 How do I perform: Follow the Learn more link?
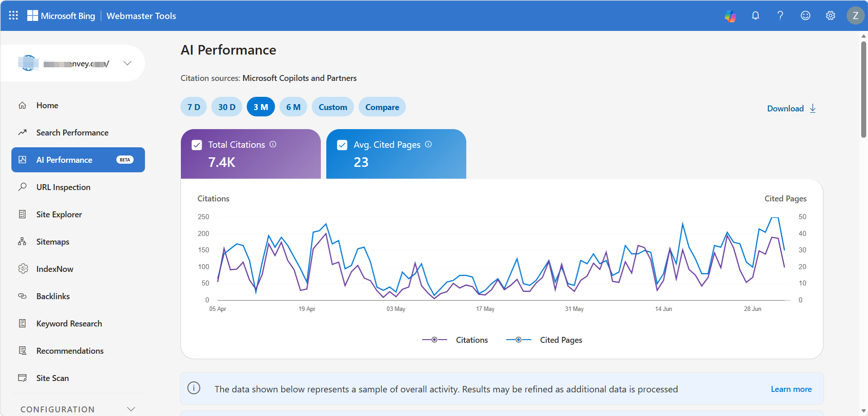pos(791,389)
